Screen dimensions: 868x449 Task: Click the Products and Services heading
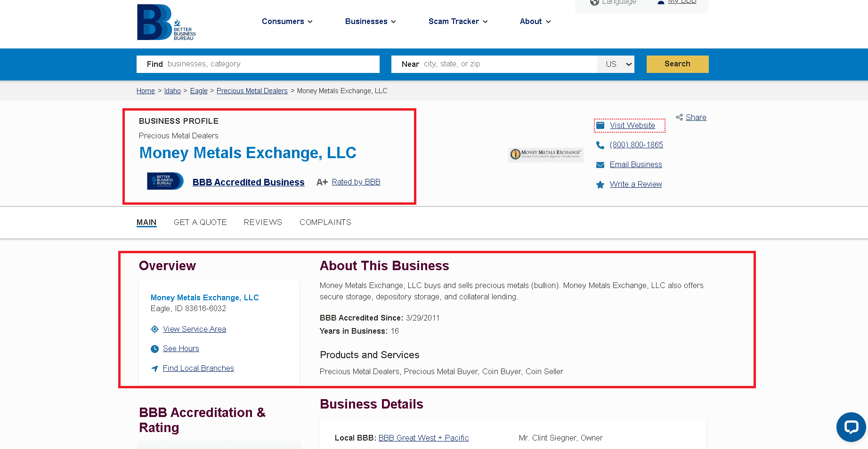370,355
